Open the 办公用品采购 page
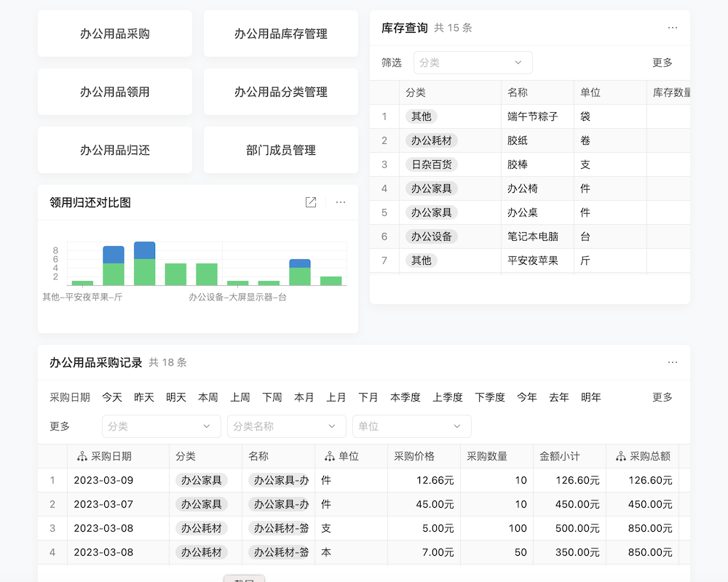The width and height of the screenshot is (728, 582). coord(114,33)
